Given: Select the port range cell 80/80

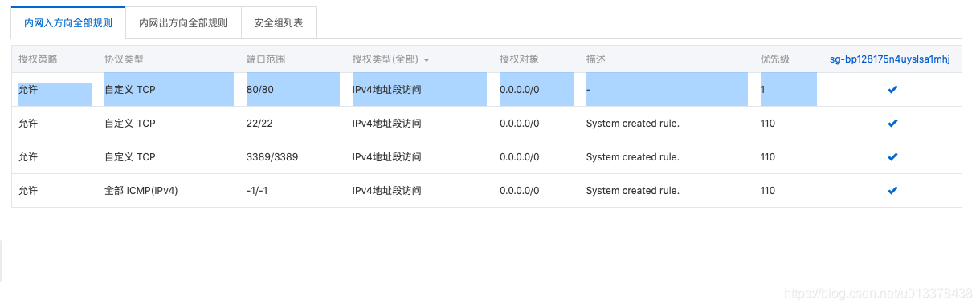Looking at the screenshot, I should (x=260, y=90).
